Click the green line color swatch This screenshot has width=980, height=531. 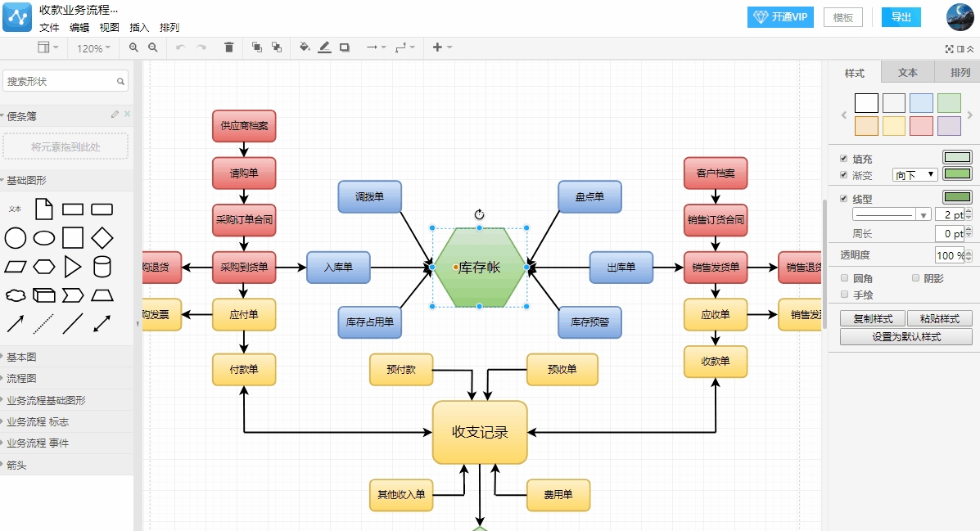pos(957,199)
